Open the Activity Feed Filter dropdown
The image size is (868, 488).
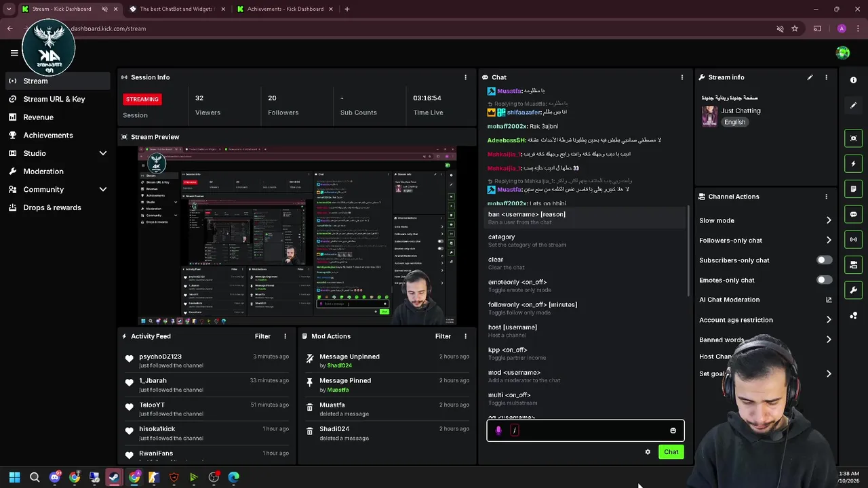tap(262, 336)
